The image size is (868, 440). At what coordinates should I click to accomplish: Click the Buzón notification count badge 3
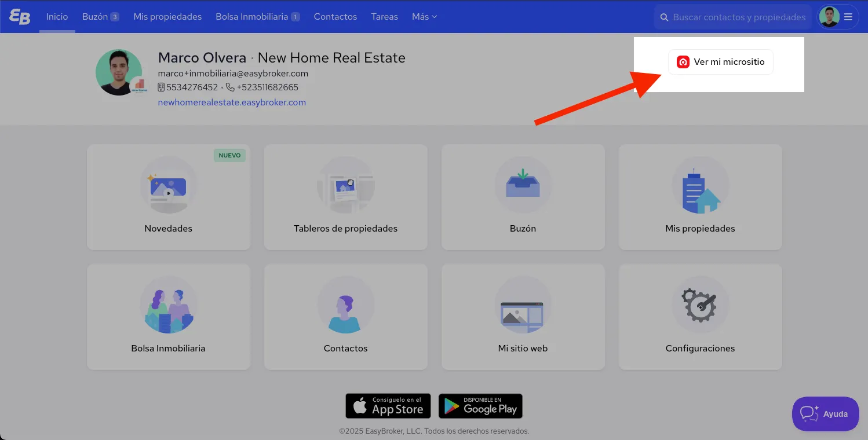pos(115,17)
